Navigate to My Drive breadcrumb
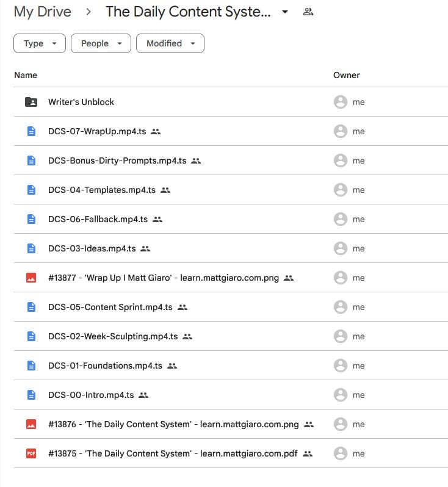The image size is (448, 487). (42, 12)
